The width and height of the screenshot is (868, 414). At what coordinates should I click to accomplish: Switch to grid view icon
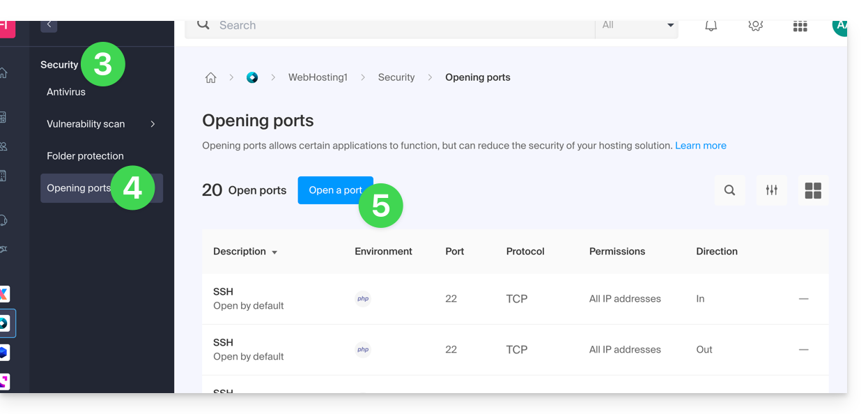[x=813, y=190]
